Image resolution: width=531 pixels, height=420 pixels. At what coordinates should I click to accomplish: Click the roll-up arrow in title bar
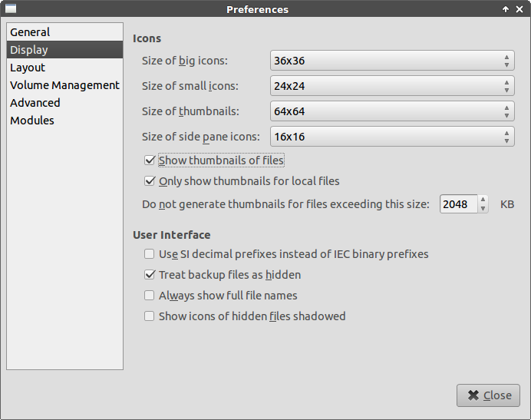505,9
